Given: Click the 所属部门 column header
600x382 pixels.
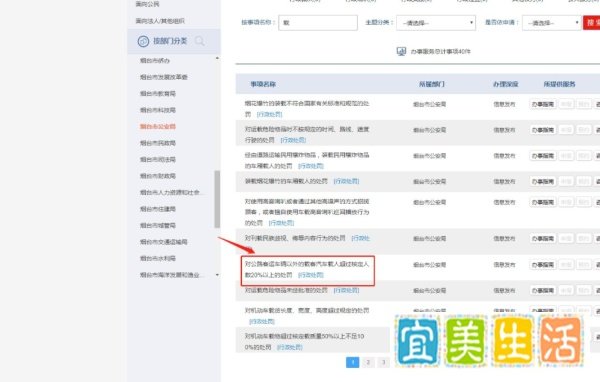Looking at the screenshot, I should pyautogui.click(x=432, y=84).
